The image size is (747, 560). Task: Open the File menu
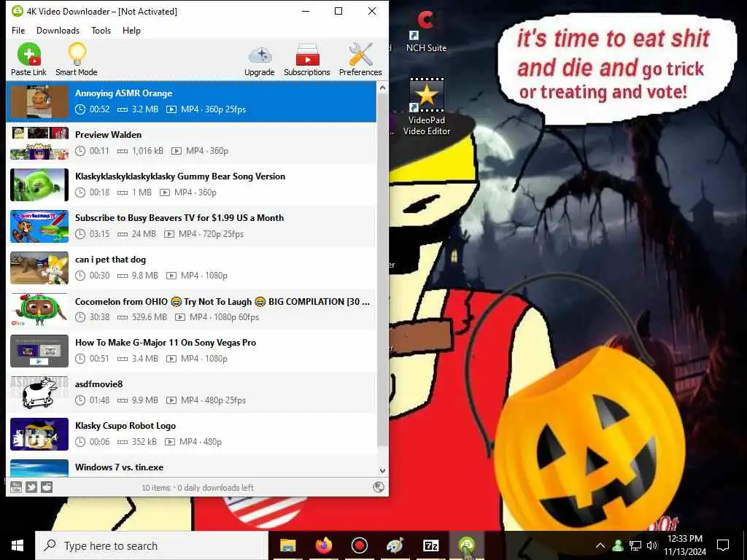[18, 31]
